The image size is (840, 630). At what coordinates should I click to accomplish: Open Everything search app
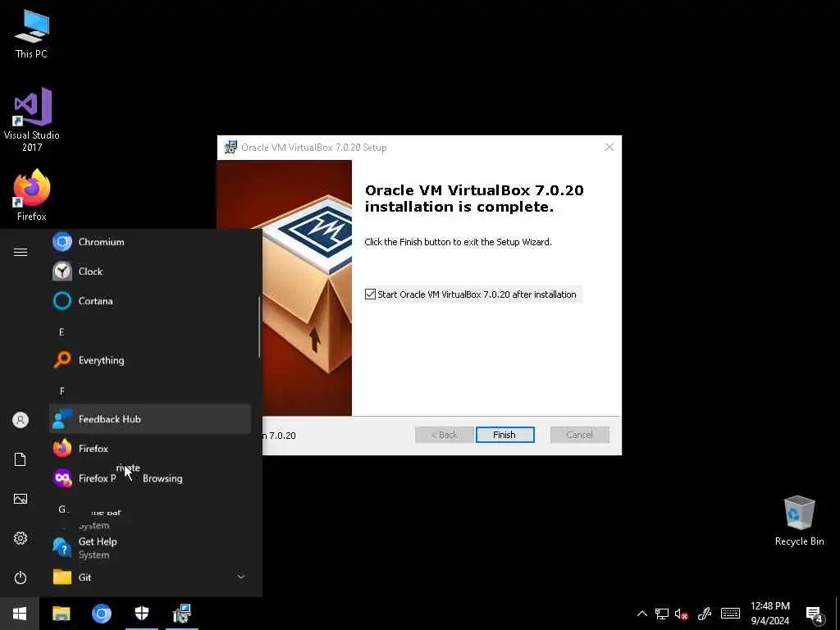tap(150, 361)
